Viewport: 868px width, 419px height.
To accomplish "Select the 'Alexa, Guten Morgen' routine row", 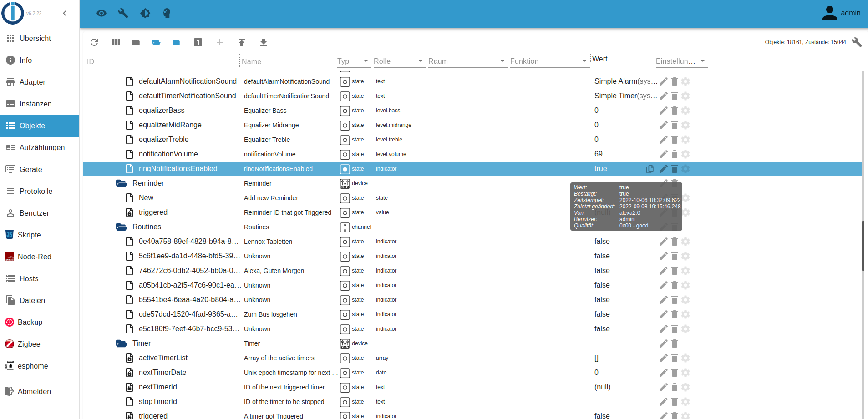I will tap(472, 271).
